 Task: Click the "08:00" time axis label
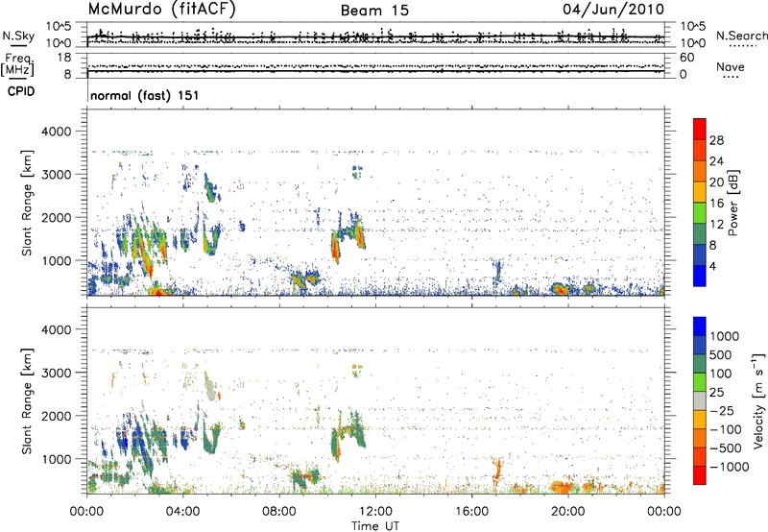click(x=279, y=512)
